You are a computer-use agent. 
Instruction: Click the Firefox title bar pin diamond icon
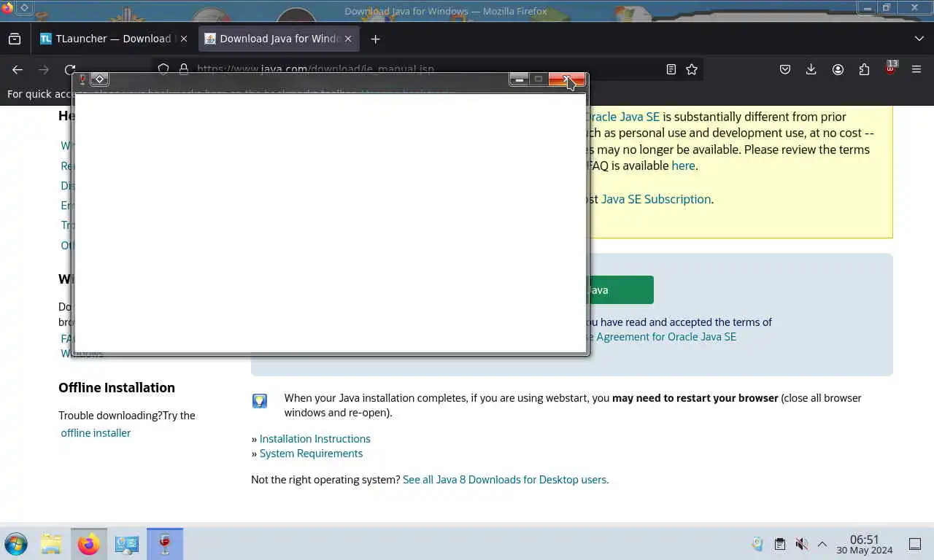(x=24, y=8)
